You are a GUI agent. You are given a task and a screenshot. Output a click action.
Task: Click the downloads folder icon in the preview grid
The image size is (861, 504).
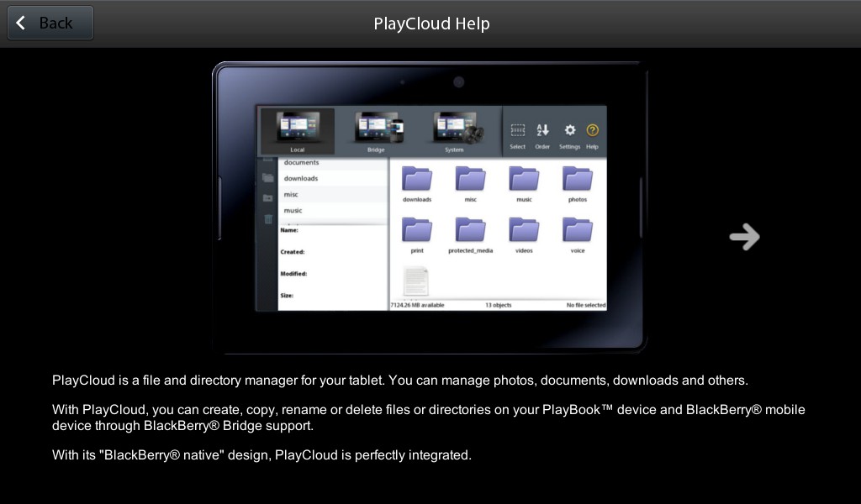click(x=417, y=179)
